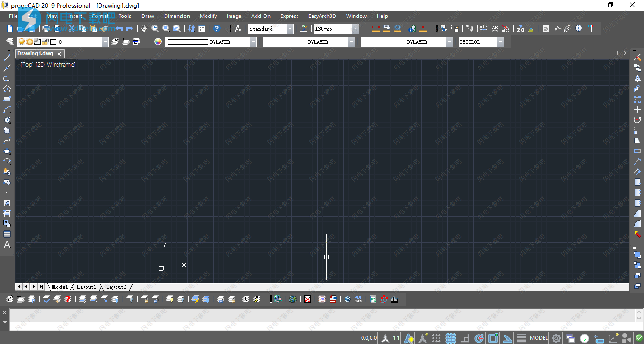Click the [2D Wireframe] visual style label

[56, 65]
